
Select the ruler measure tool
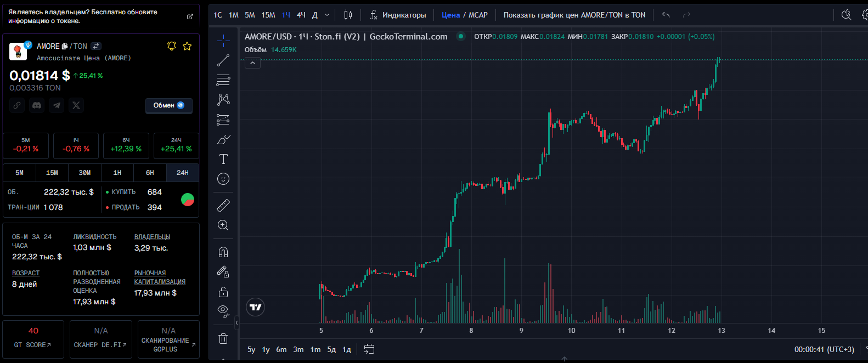point(223,205)
